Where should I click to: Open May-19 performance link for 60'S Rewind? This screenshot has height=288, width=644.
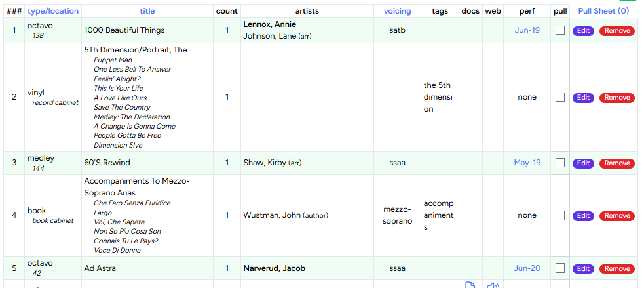click(x=527, y=163)
